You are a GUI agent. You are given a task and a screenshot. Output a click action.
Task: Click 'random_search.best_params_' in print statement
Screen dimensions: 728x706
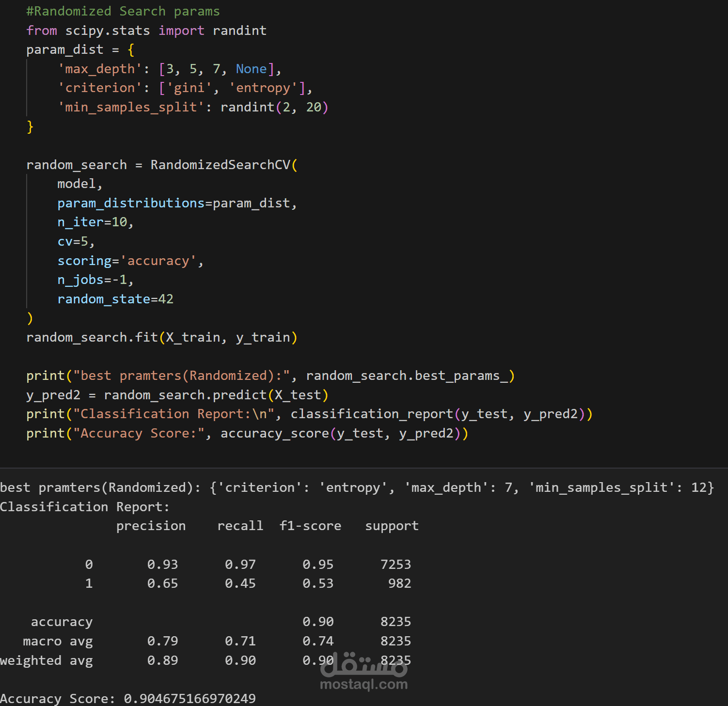pyautogui.click(x=407, y=376)
